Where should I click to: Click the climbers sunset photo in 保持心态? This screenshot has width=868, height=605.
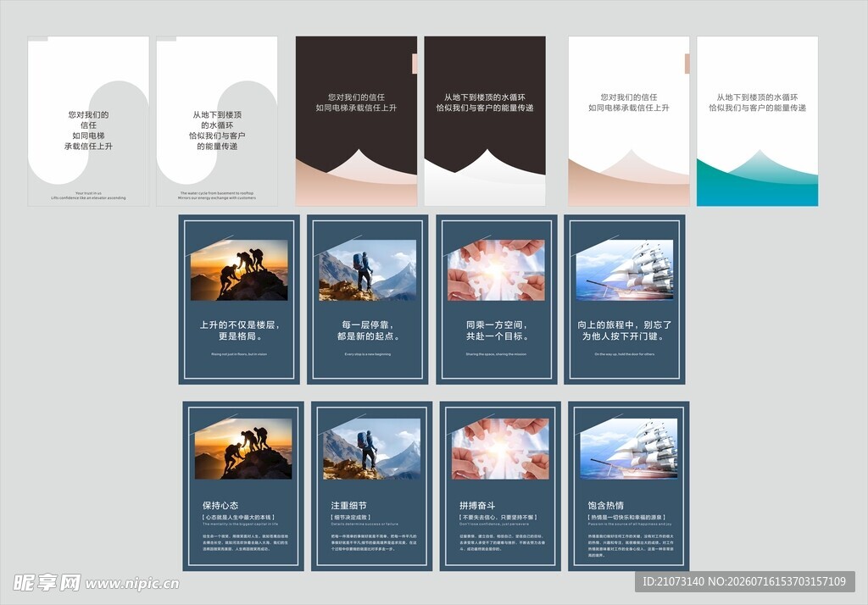243,449
